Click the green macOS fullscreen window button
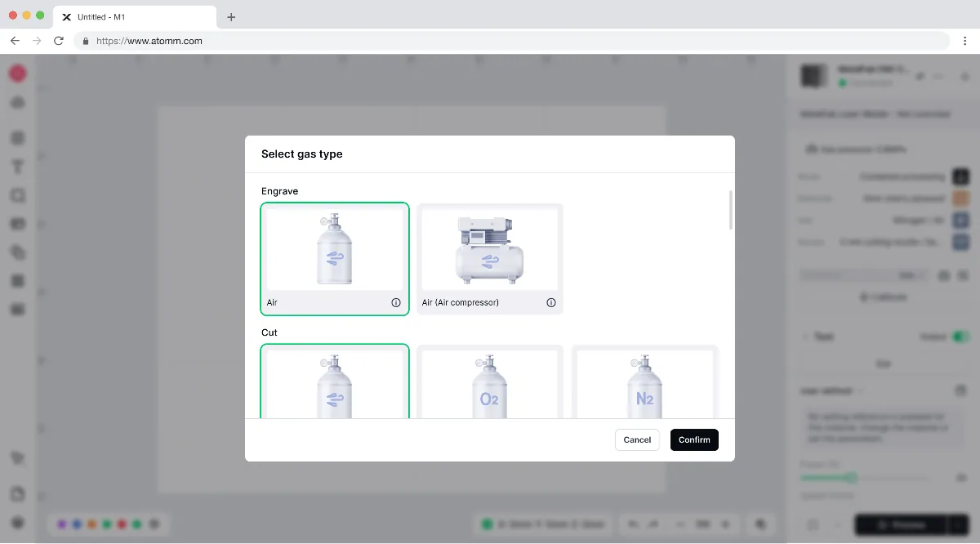 40,16
